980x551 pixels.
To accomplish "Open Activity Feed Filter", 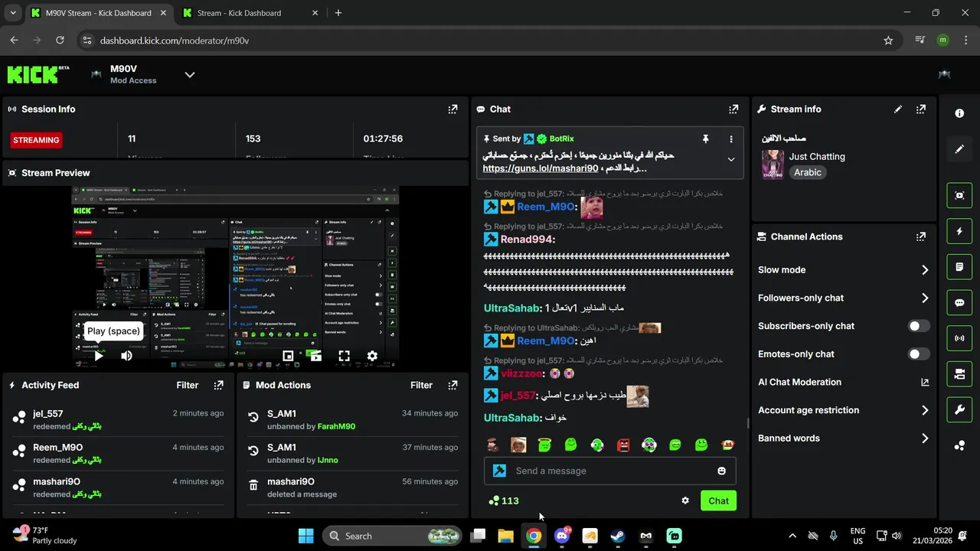I will pyautogui.click(x=188, y=386).
